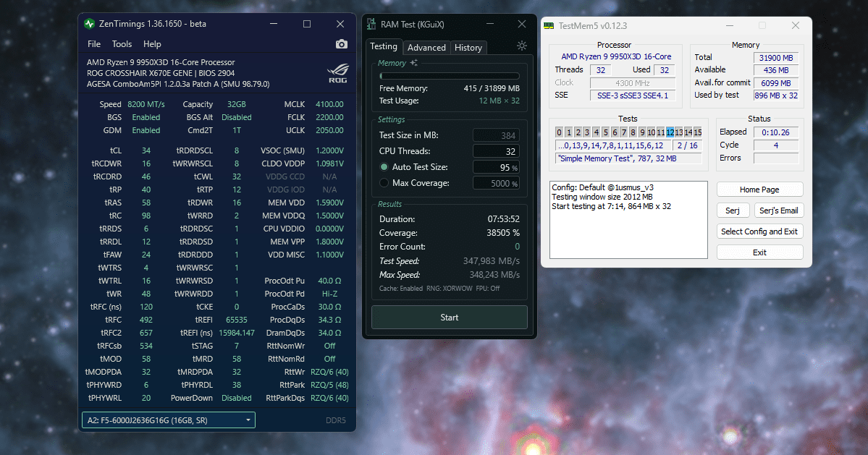Viewport: 868px width, 455px height.
Task: Click the RAM Test app icon in title bar
Action: pos(372,25)
